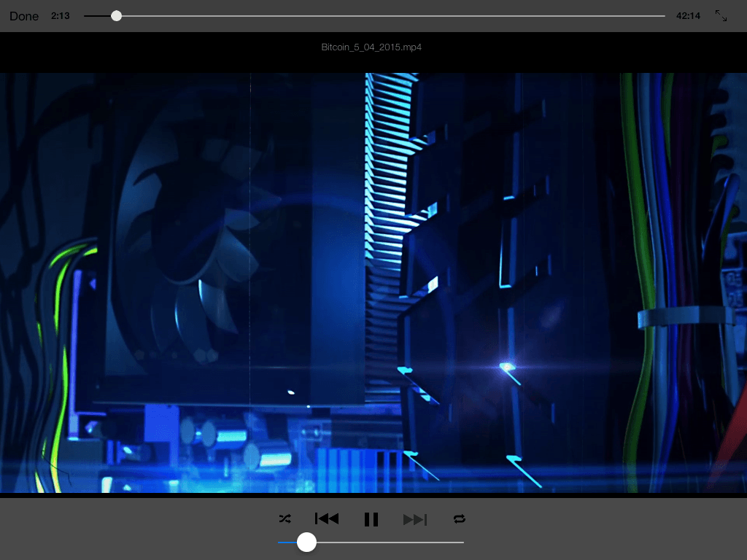Click the black letterbox bar beside the filename
The height and width of the screenshot is (560, 747).
tap(146, 51)
